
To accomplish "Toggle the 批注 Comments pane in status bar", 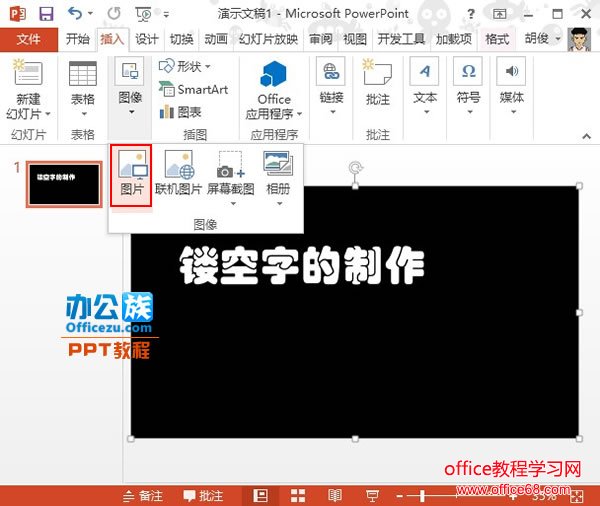I will 203,496.
